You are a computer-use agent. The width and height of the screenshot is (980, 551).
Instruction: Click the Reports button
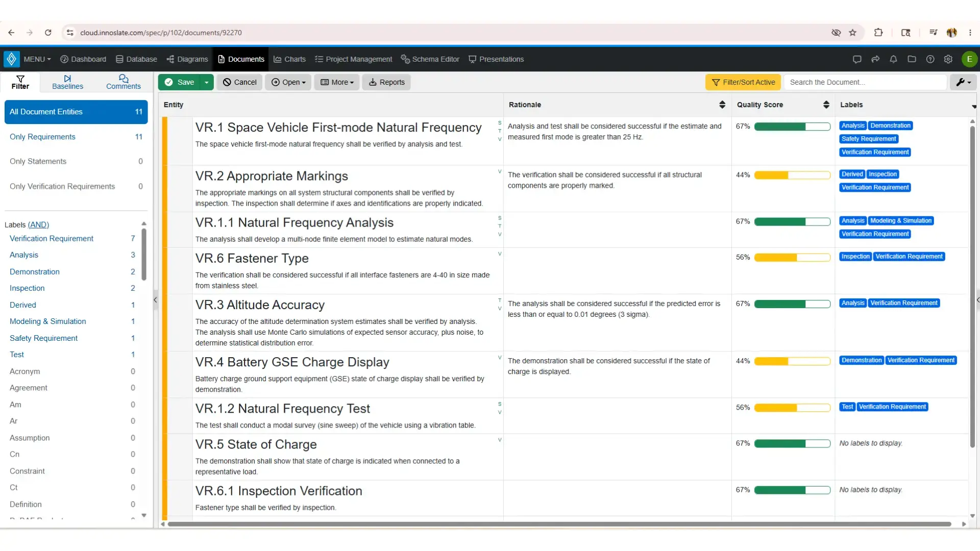pyautogui.click(x=386, y=82)
